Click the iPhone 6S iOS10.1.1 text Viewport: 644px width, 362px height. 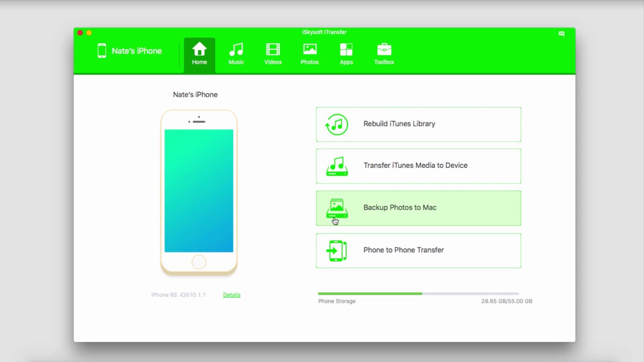(178, 295)
